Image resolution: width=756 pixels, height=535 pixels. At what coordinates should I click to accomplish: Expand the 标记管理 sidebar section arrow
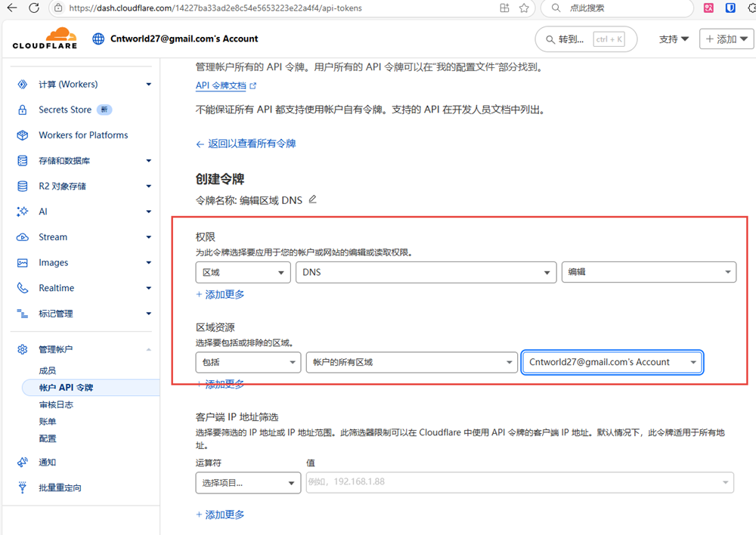click(x=148, y=314)
